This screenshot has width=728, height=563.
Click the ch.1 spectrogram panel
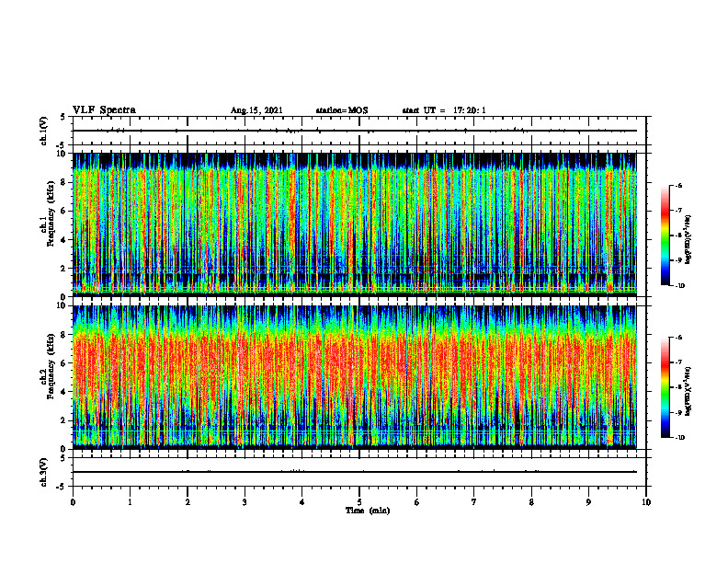click(355, 224)
